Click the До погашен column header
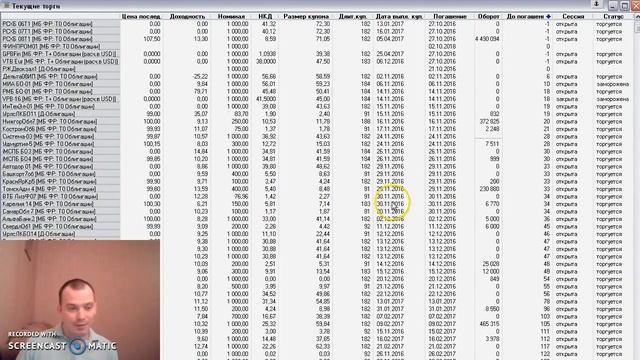The height and width of the screenshot is (360, 640). click(525, 16)
